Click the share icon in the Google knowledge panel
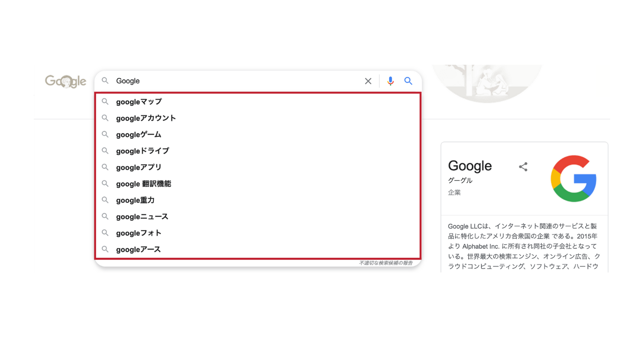The height and width of the screenshot is (337, 644). point(523,167)
